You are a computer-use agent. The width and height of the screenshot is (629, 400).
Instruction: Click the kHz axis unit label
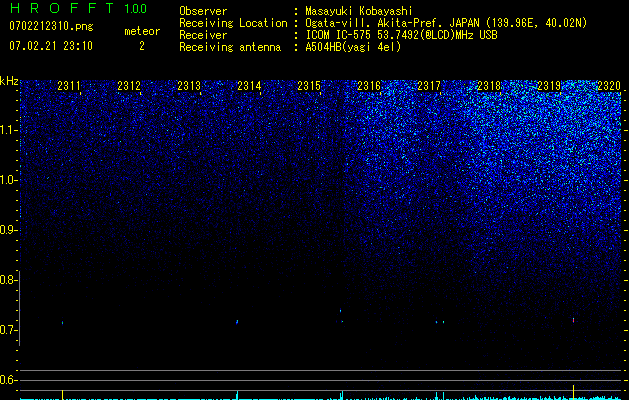(x=9, y=81)
